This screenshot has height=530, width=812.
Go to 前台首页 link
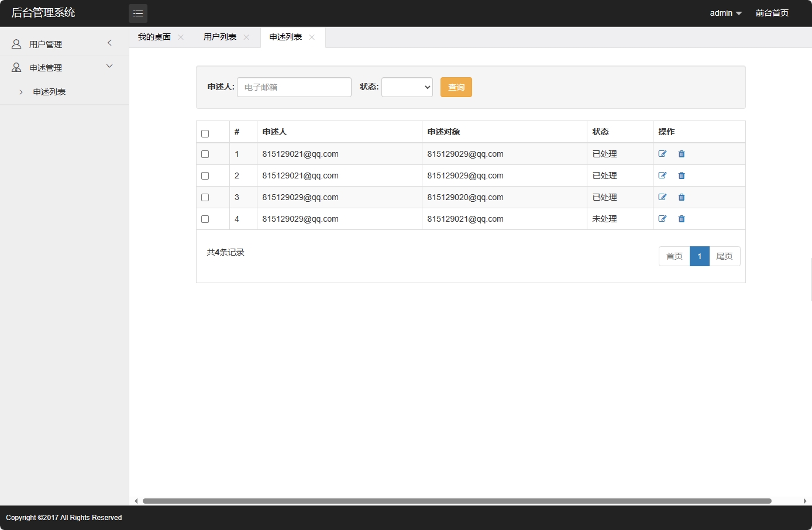[x=772, y=13]
